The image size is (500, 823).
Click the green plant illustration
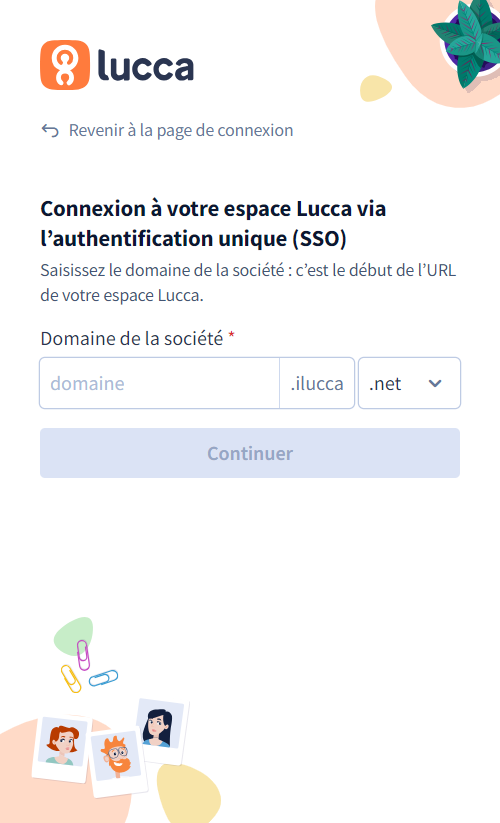(x=466, y=42)
